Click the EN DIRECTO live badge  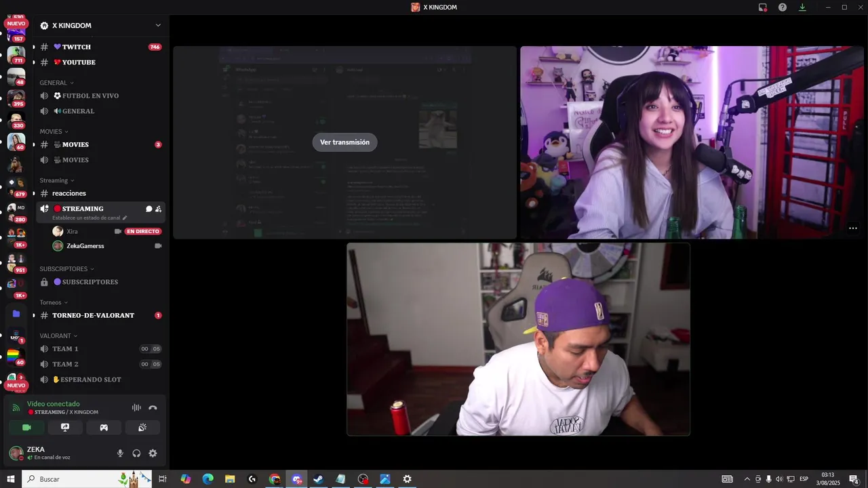[143, 231]
